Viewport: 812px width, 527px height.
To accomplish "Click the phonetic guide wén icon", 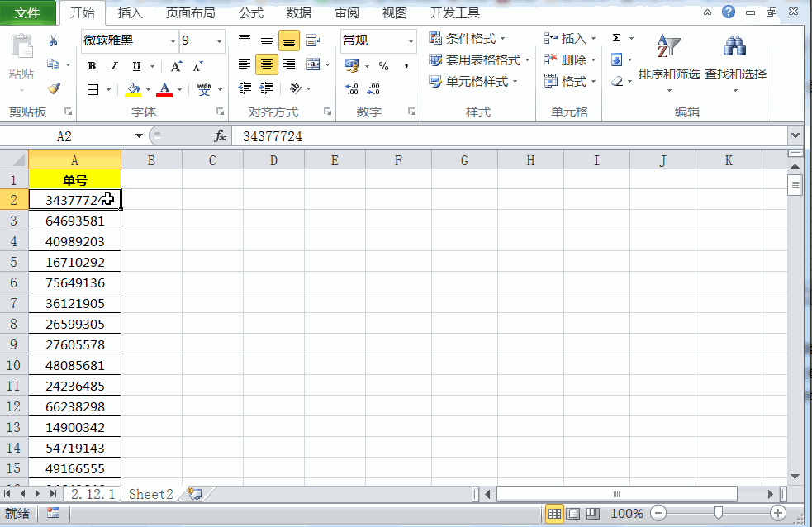I will [204, 89].
